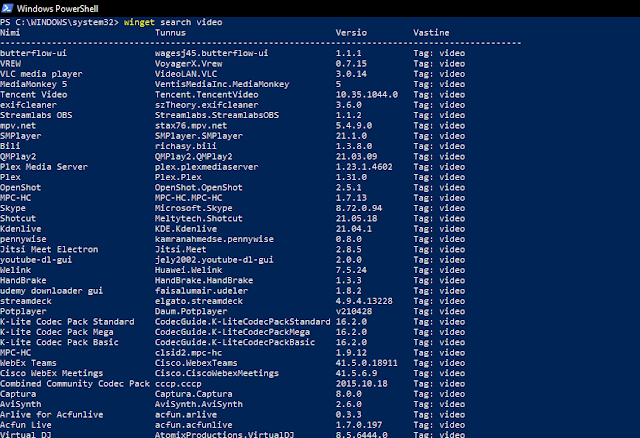Click the 'Arlive for Acfunlive' name
Viewport: 640px width, 438px height.
52,415
